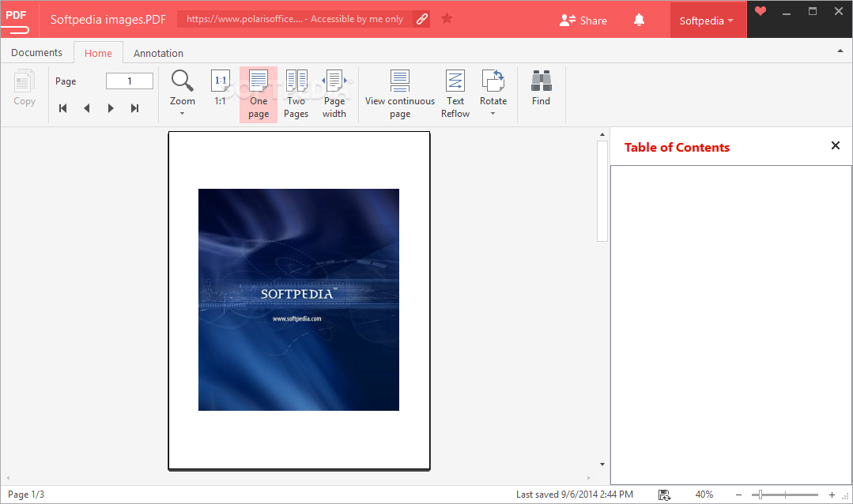Click the Table of Contents heading

pos(677,148)
